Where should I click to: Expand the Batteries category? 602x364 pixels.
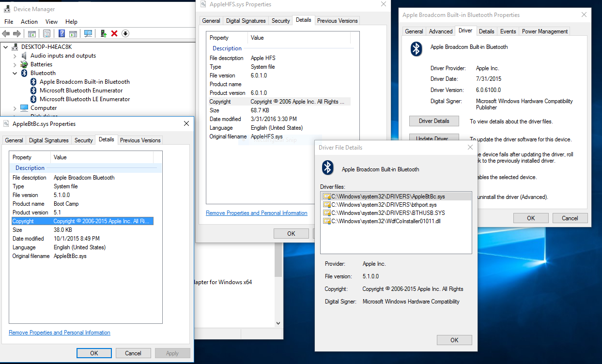point(15,64)
